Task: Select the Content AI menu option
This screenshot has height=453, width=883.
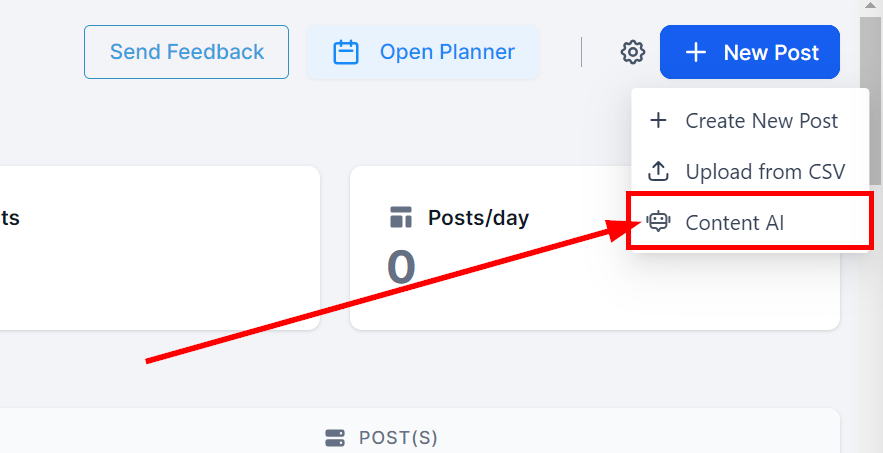Action: pos(734,223)
